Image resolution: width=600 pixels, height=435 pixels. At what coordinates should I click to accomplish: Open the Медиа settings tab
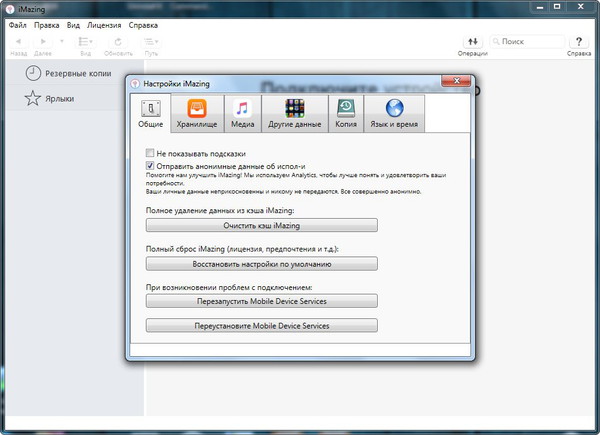(x=241, y=114)
